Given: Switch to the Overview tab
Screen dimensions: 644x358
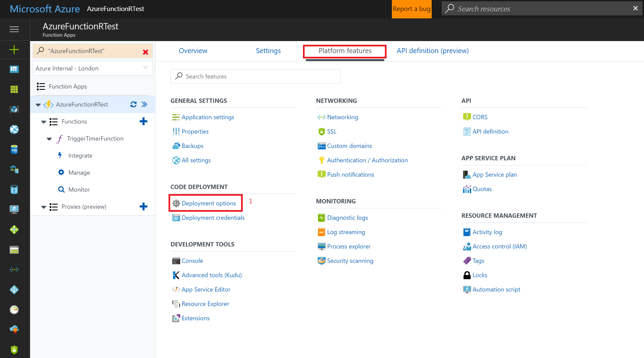Looking at the screenshot, I should [x=193, y=51].
